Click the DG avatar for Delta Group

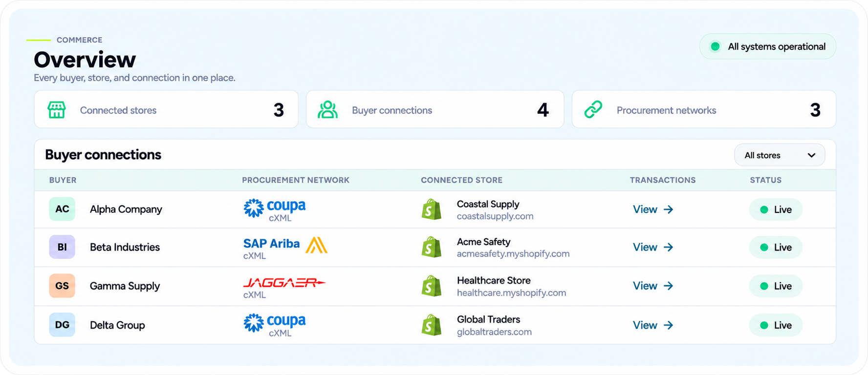tap(62, 325)
